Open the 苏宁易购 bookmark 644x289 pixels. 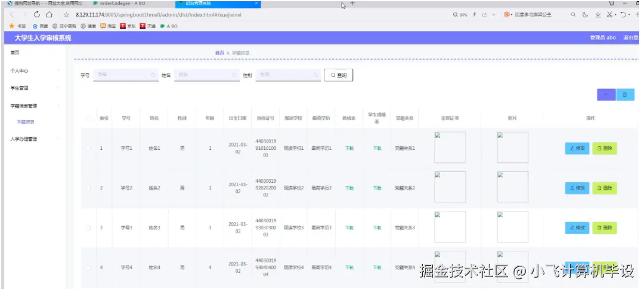(64, 26)
